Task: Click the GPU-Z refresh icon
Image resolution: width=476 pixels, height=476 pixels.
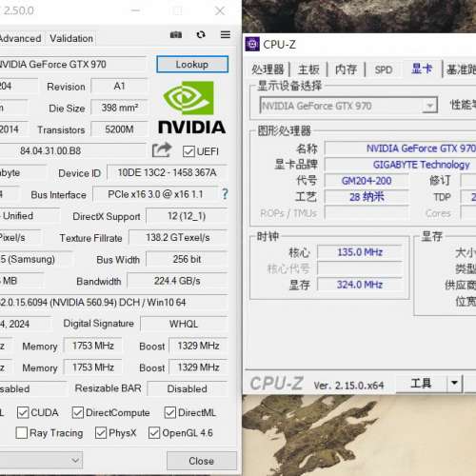Action: [201, 34]
